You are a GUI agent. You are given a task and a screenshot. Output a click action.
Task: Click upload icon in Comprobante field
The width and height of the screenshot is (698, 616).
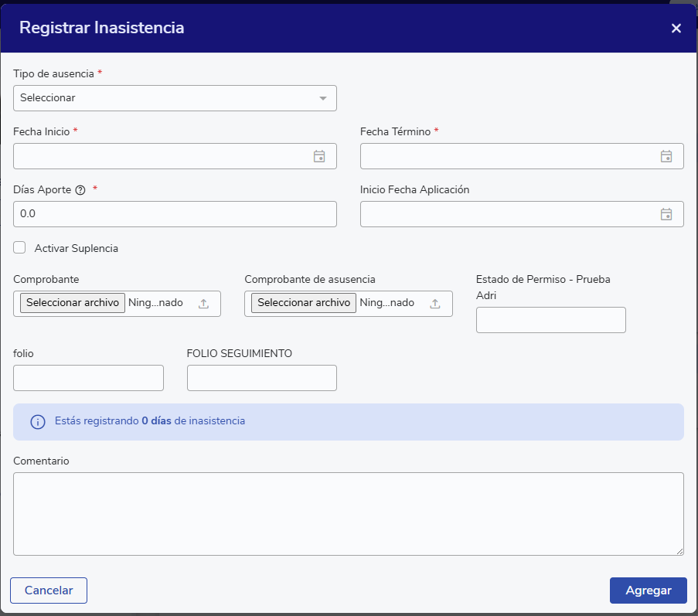tap(204, 304)
